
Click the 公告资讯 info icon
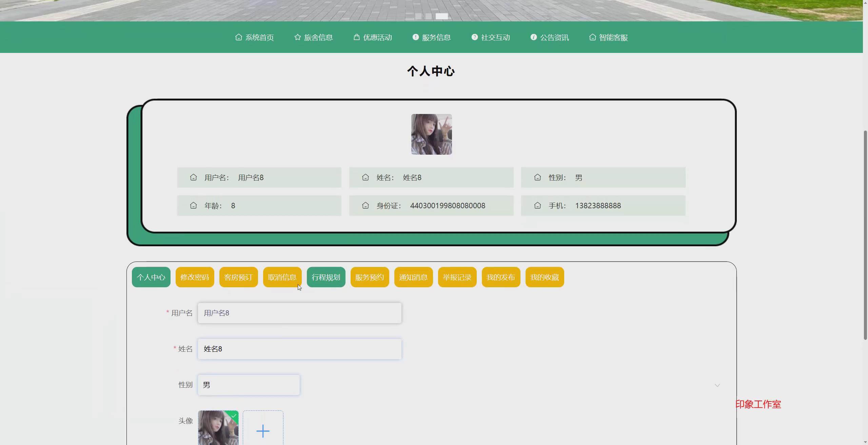coord(533,37)
